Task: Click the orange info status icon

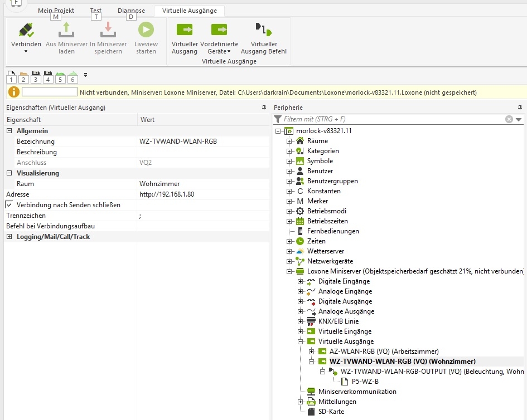Action: [x=13, y=92]
